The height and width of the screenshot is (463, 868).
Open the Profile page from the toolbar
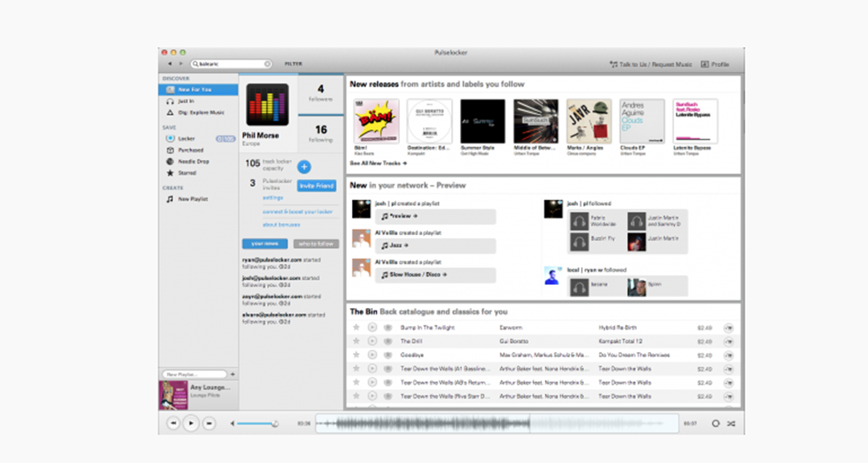tap(716, 64)
